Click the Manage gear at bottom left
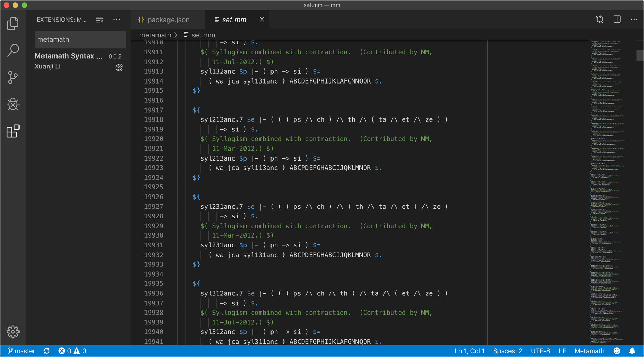The image size is (644, 357). pos(13,332)
